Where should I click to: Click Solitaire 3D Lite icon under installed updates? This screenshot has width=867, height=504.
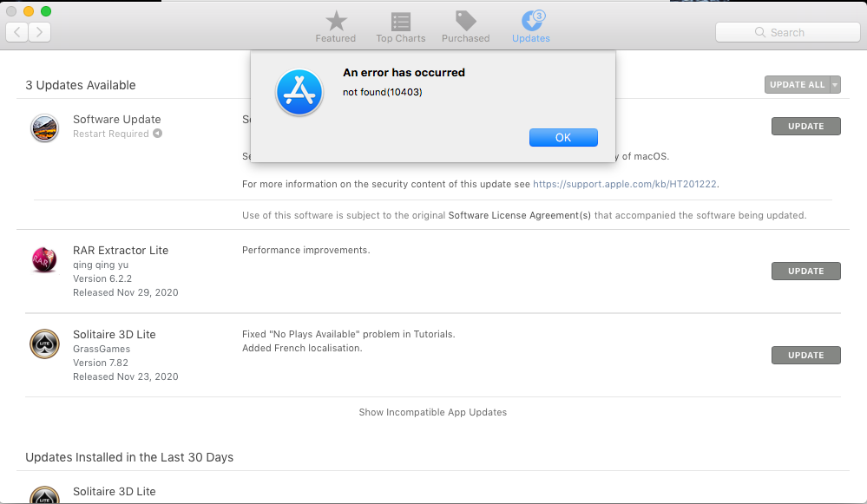pos(44,494)
